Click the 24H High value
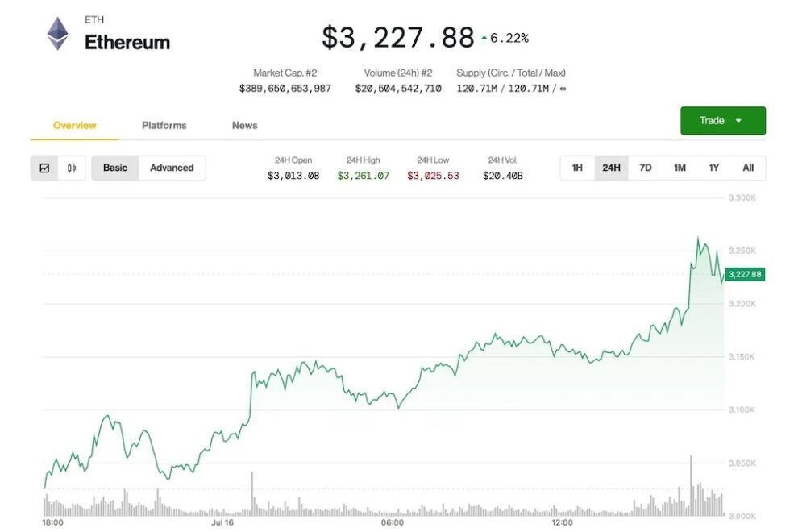The image size is (798, 532). click(x=363, y=176)
